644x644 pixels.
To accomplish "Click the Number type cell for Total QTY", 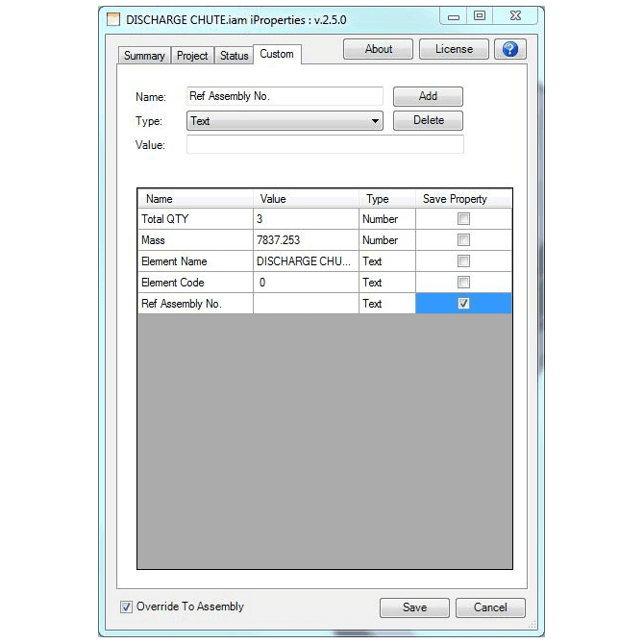I will (387, 219).
